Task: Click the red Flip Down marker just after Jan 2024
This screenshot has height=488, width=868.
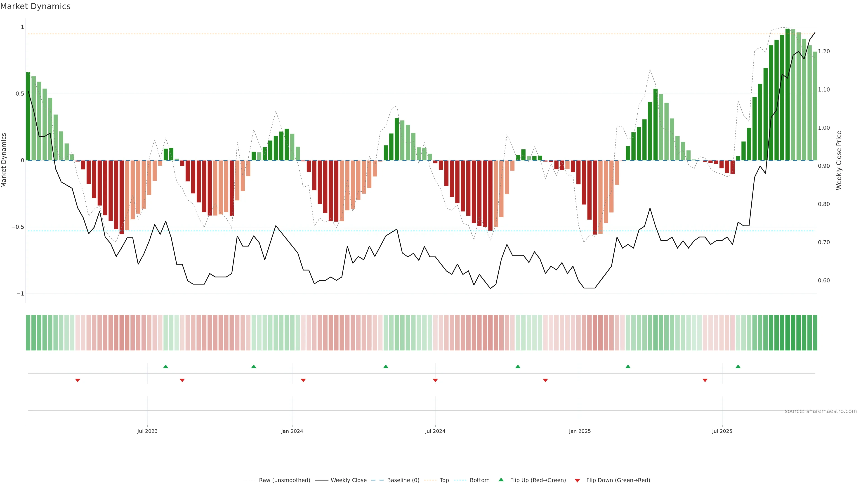Action: click(303, 380)
